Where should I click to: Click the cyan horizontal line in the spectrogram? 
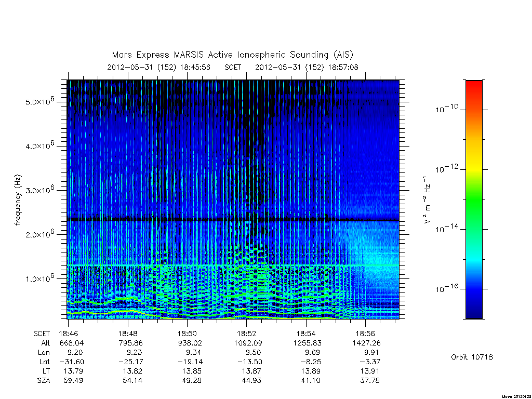[x=233, y=265]
